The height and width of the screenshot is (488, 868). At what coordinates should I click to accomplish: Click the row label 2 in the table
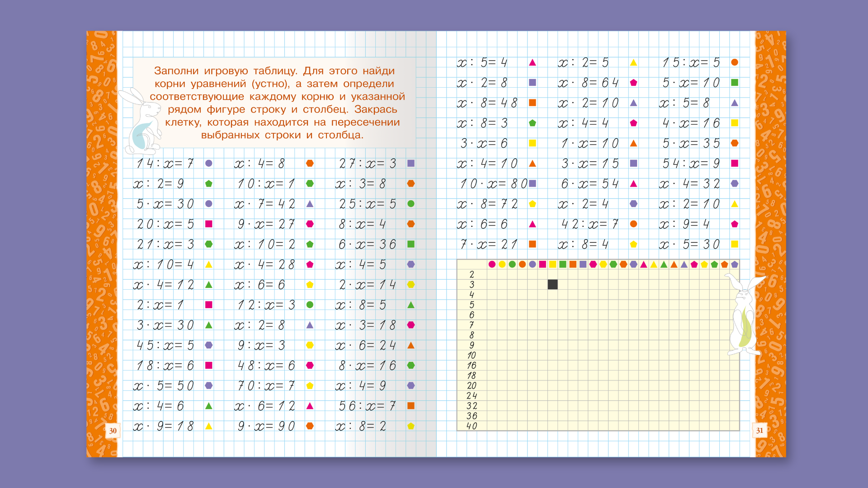point(472,274)
